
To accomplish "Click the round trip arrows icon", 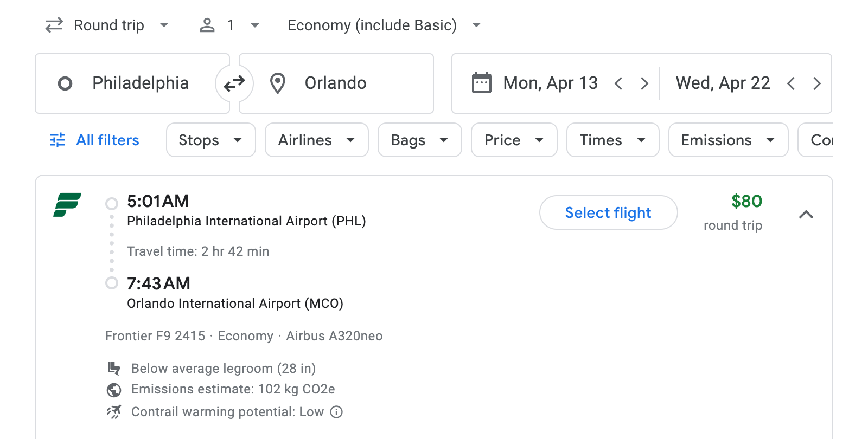I will [53, 25].
